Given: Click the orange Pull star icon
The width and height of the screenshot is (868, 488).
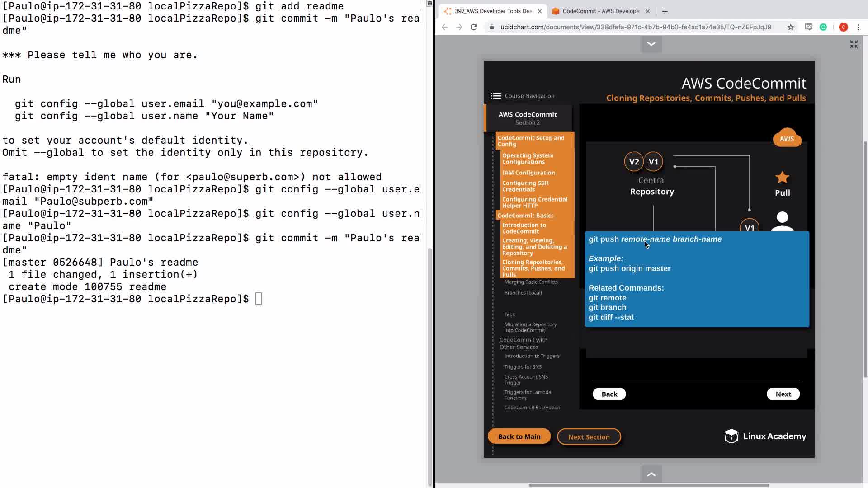Looking at the screenshot, I should (x=782, y=178).
